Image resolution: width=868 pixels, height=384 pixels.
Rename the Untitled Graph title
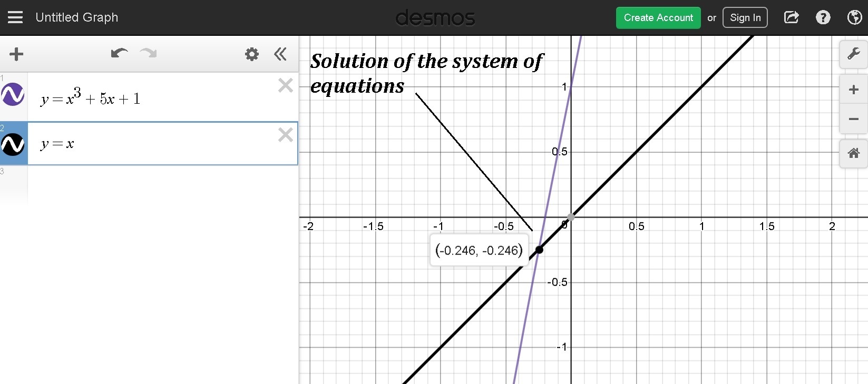pos(77,17)
